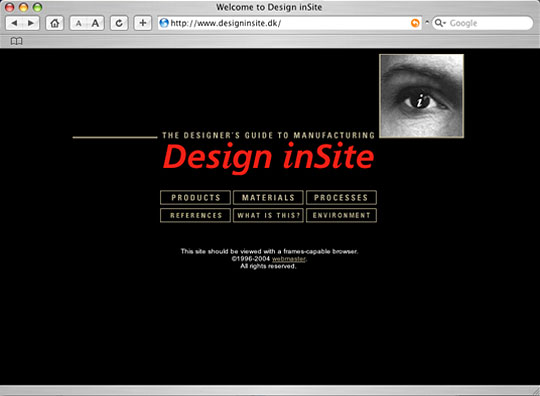
Task: Add bookmark with the plus button
Action: pos(143,23)
